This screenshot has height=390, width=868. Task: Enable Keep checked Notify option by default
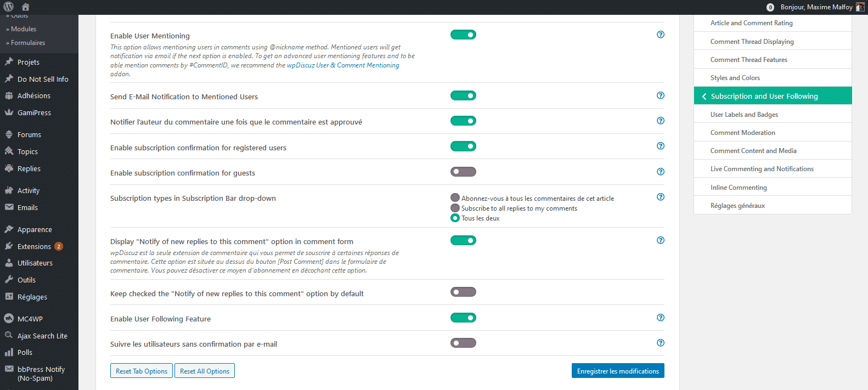click(463, 292)
